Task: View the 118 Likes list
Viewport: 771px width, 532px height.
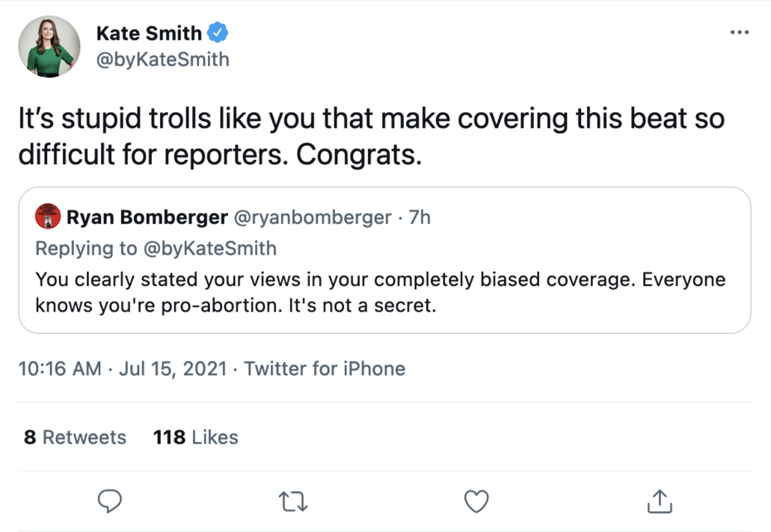Action: pos(196,438)
